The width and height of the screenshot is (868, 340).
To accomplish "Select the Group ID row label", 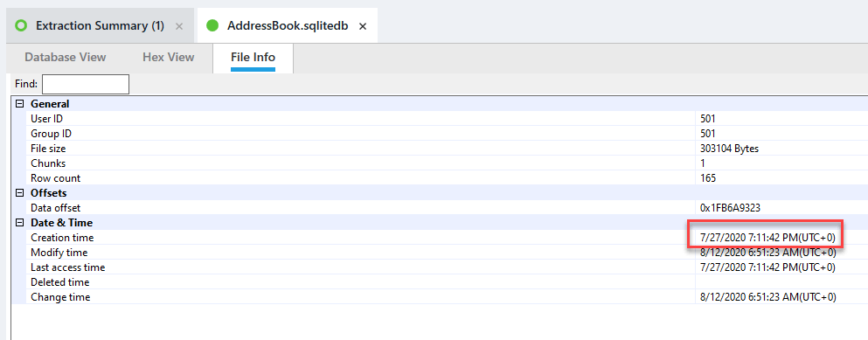I will 51,134.
